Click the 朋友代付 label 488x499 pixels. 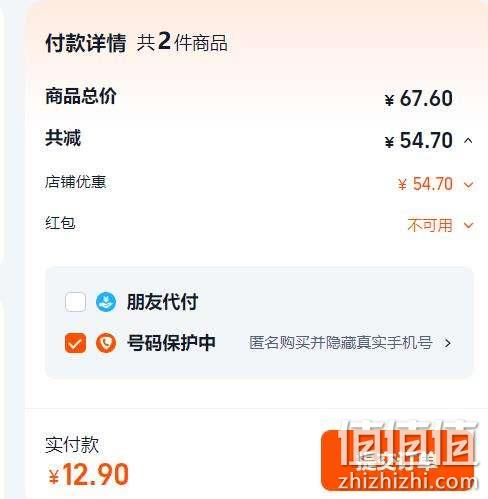point(162,302)
